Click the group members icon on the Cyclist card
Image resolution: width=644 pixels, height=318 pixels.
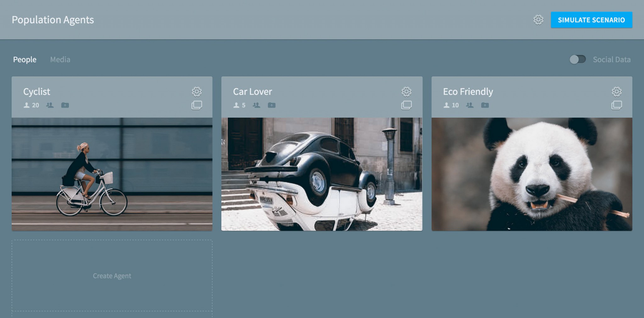tap(49, 105)
